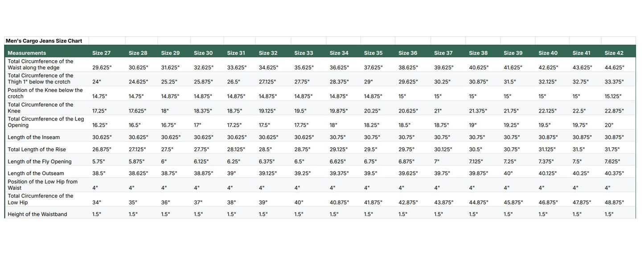Click the Size 27 column header
The width and height of the screenshot is (644, 258).
(x=102, y=53)
